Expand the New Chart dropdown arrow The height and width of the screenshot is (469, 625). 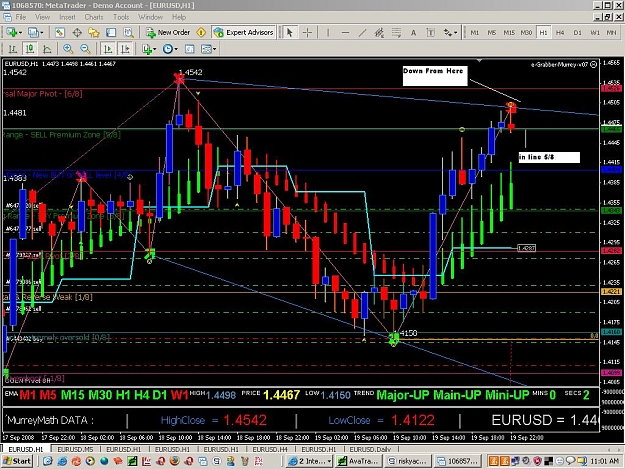click(x=20, y=32)
